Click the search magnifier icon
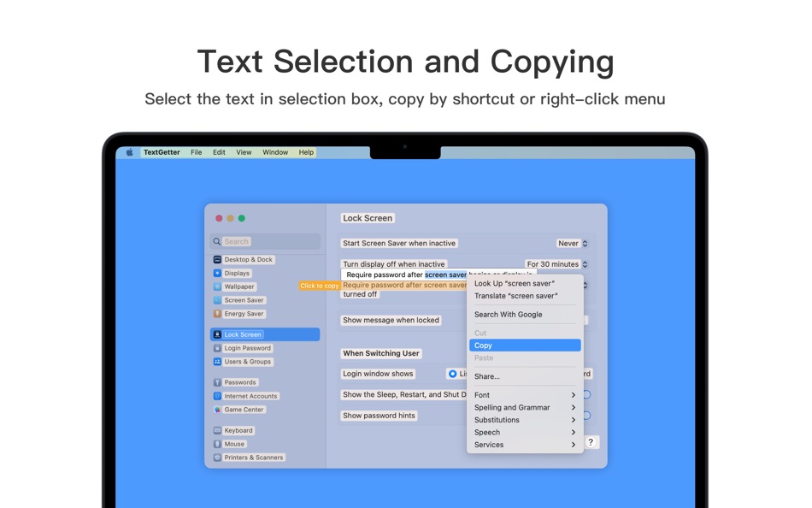812x508 pixels. tap(216, 241)
